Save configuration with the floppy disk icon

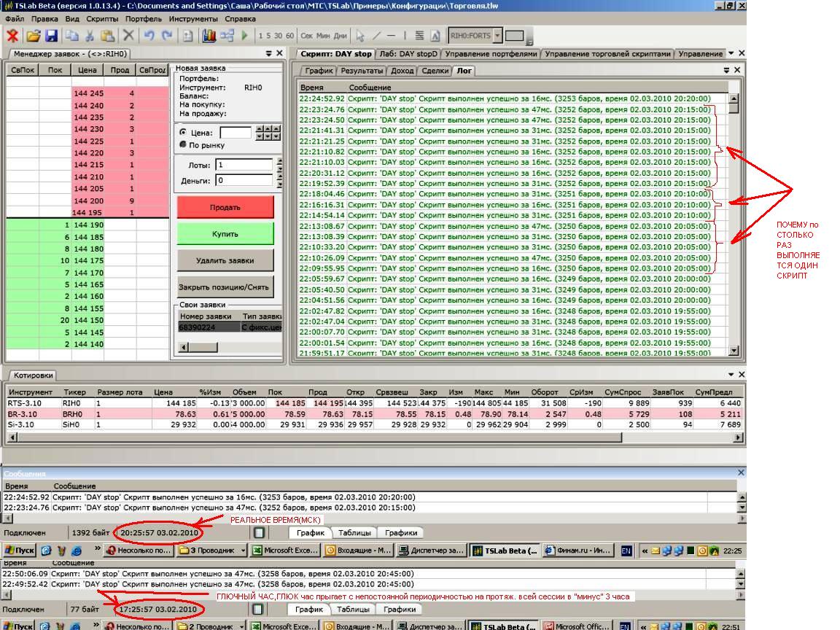[51, 36]
